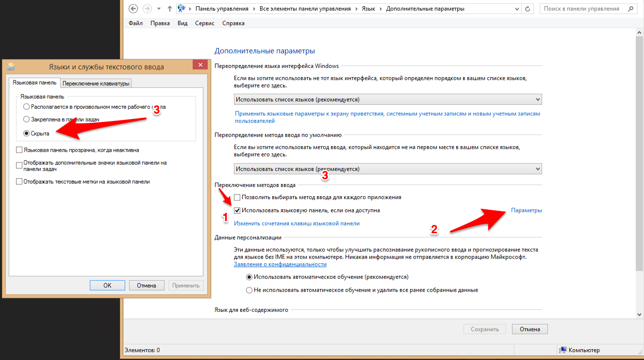Open the Справка menu
Viewport: 644px width, 360px height.
click(233, 23)
